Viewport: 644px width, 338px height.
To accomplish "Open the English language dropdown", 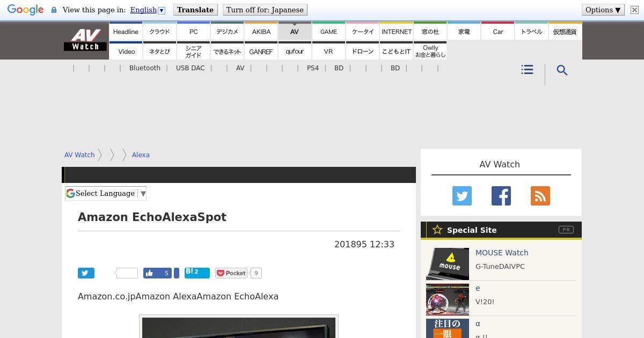I will click(148, 10).
